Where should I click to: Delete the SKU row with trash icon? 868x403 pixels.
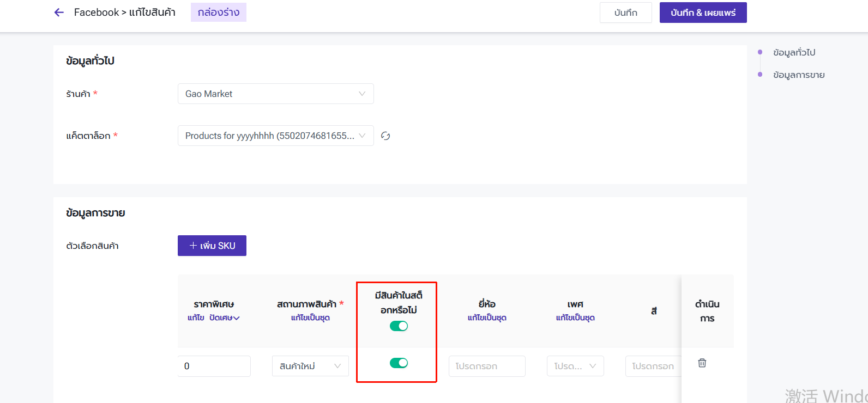click(x=702, y=363)
